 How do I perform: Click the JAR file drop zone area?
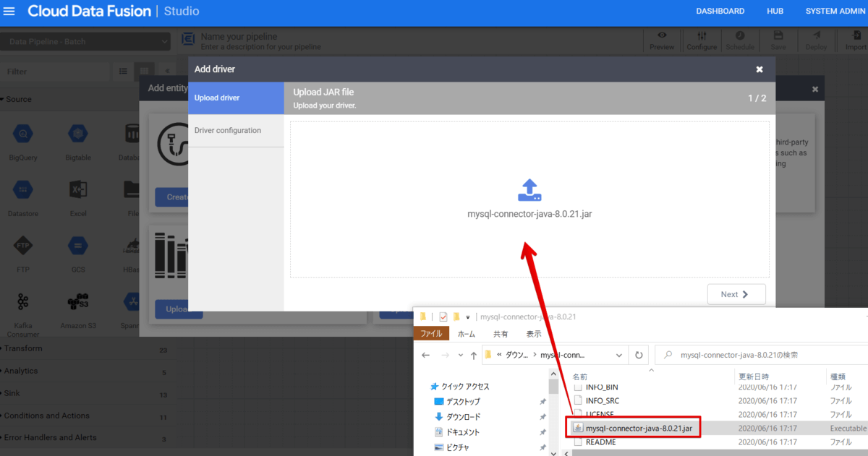(x=529, y=199)
